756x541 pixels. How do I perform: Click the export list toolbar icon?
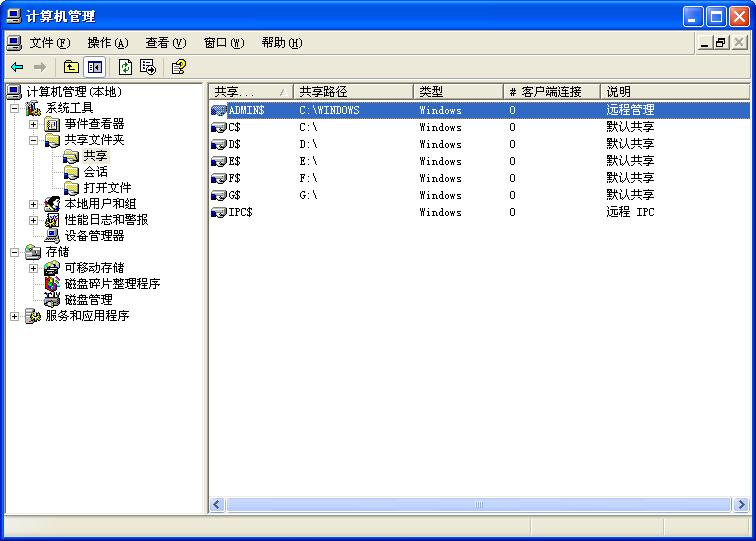[x=148, y=67]
